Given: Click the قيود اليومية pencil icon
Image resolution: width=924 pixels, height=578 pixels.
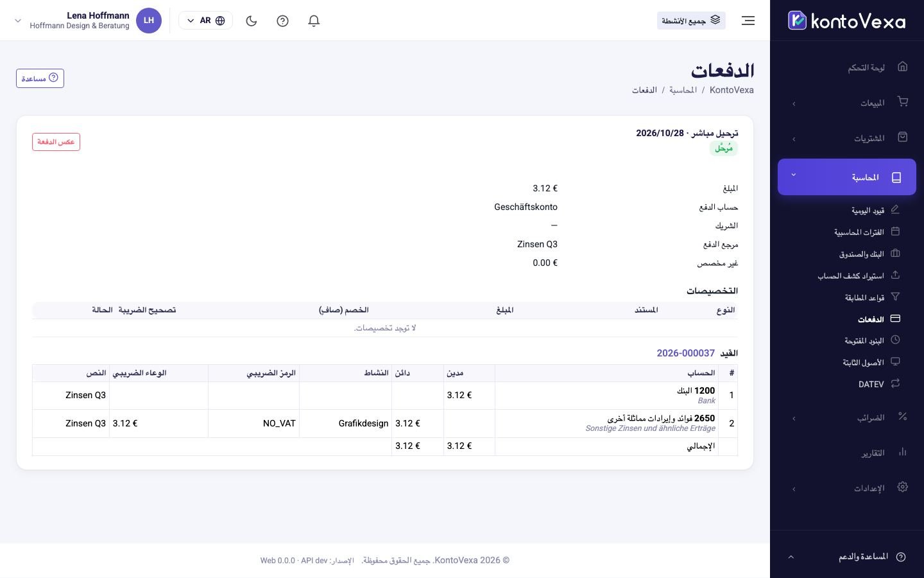Looking at the screenshot, I should pos(895,209).
